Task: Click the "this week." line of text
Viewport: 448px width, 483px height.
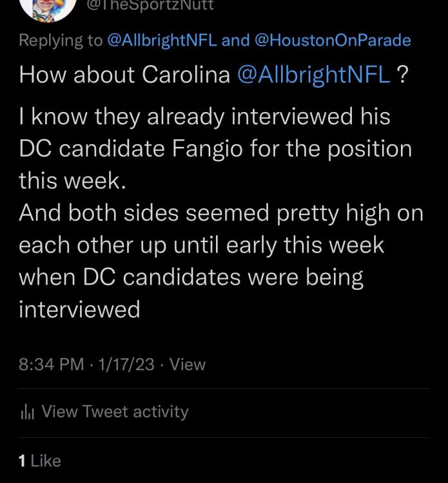Action: pos(72,181)
